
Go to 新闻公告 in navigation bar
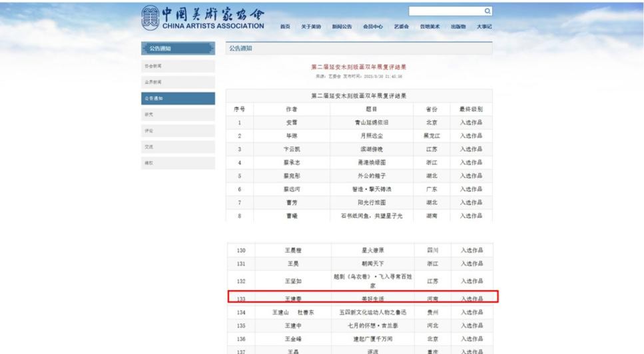[342, 27]
